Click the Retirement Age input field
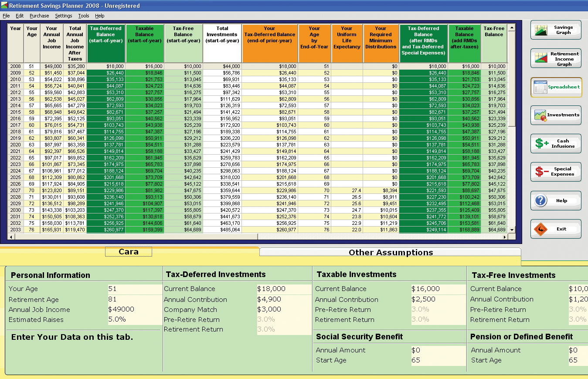This screenshot has height=379, width=588. [134, 299]
